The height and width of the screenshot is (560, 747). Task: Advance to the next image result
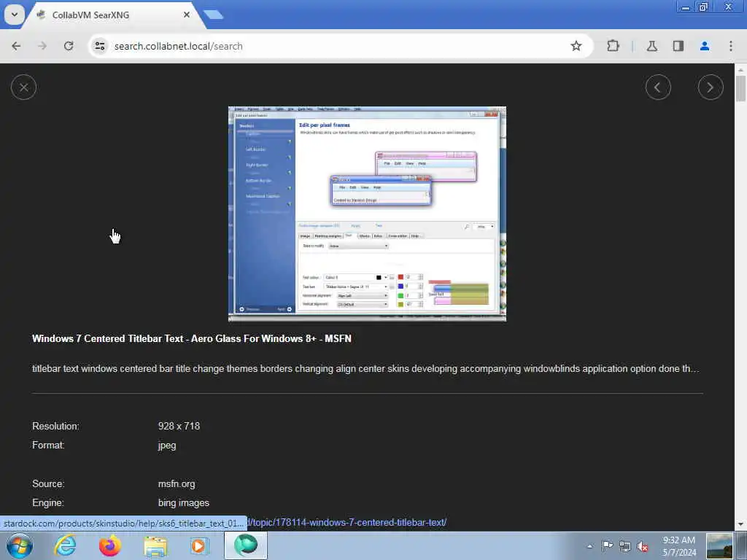click(x=711, y=87)
